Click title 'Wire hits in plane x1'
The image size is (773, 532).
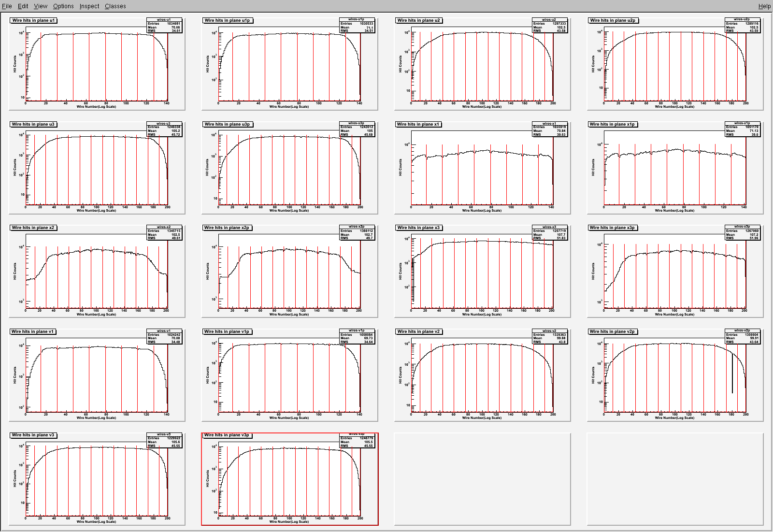(x=418, y=124)
